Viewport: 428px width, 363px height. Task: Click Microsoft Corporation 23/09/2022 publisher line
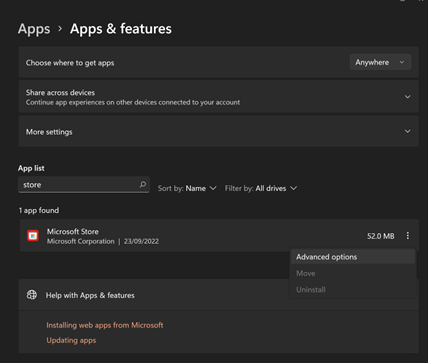click(x=103, y=241)
